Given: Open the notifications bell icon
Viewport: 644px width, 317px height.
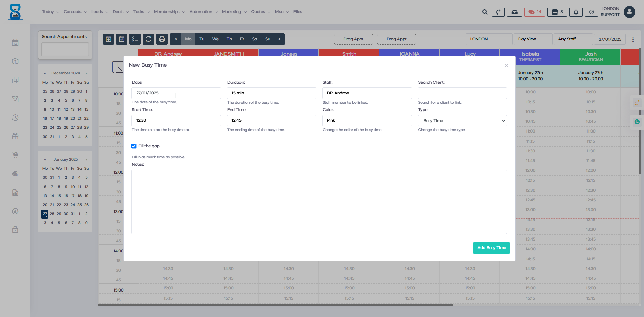Looking at the screenshot, I should click(576, 12).
